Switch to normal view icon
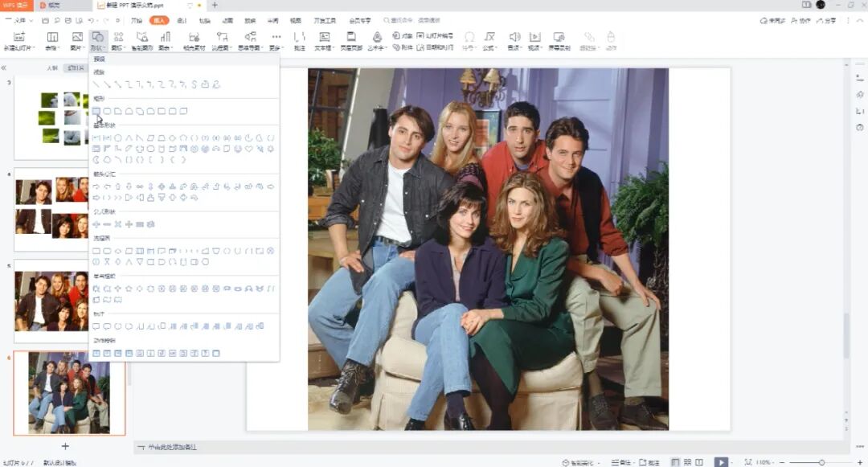This screenshot has height=467, width=868. click(x=675, y=462)
